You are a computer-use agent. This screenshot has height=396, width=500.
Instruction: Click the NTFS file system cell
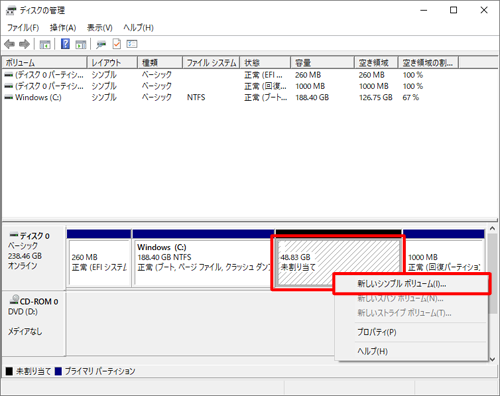tap(196, 98)
